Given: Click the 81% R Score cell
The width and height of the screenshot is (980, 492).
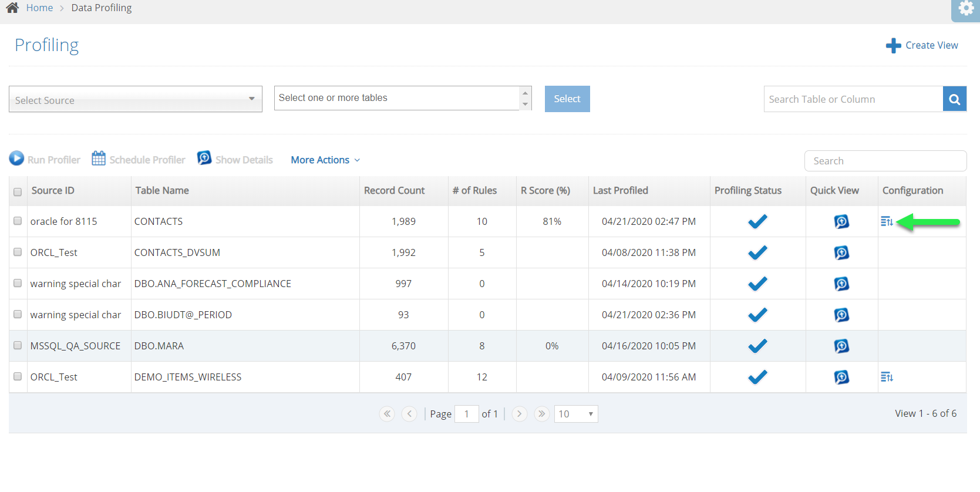Looking at the screenshot, I should 552,221.
